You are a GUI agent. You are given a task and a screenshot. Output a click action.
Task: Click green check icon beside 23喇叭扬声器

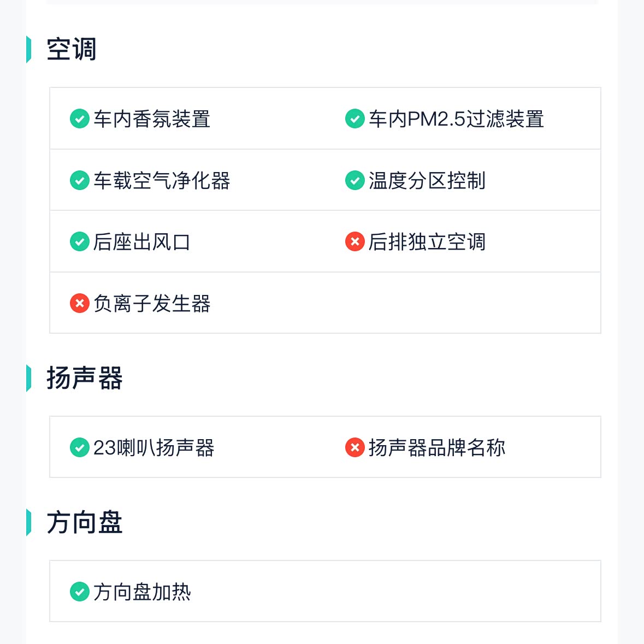click(80, 447)
